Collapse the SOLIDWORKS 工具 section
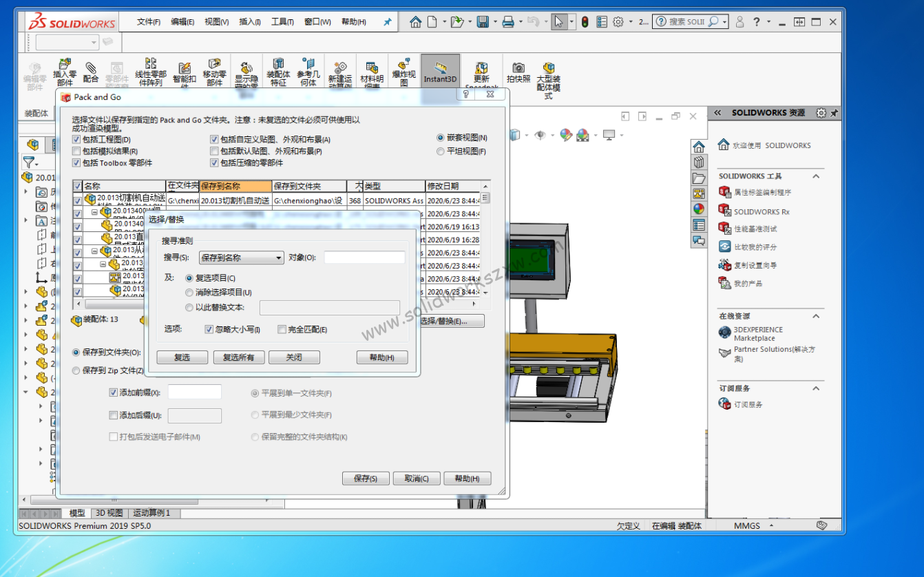Image resolution: width=924 pixels, height=577 pixels. [815, 176]
